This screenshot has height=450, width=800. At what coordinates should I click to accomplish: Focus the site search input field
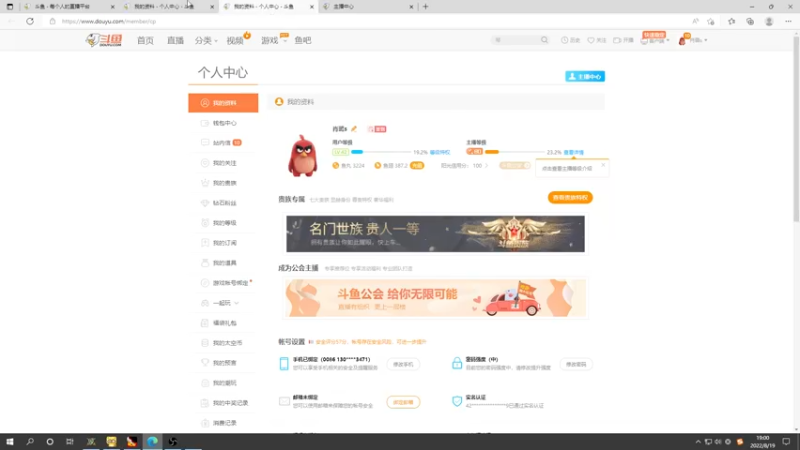coord(515,40)
